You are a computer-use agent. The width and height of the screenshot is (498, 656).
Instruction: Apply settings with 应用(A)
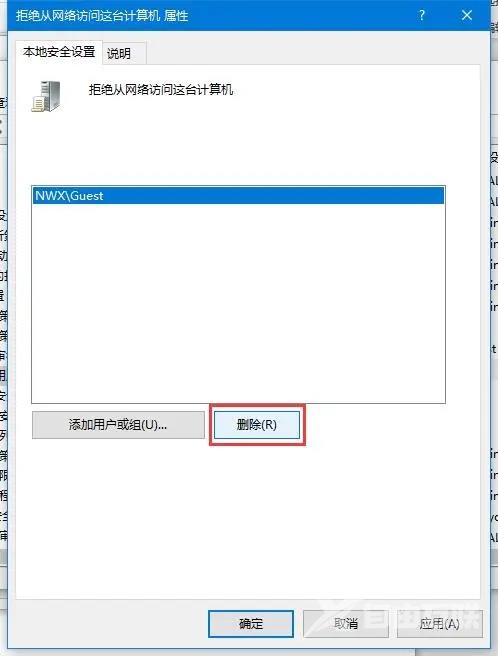[x=439, y=624]
